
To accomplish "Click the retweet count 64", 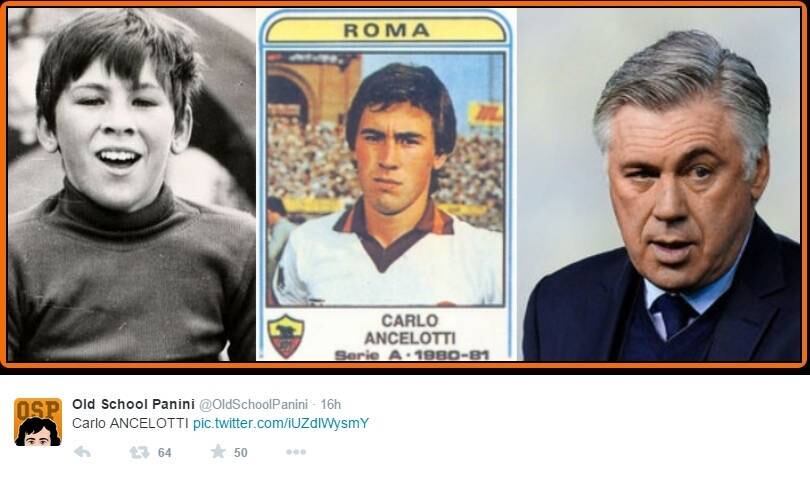I will coord(165,453).
